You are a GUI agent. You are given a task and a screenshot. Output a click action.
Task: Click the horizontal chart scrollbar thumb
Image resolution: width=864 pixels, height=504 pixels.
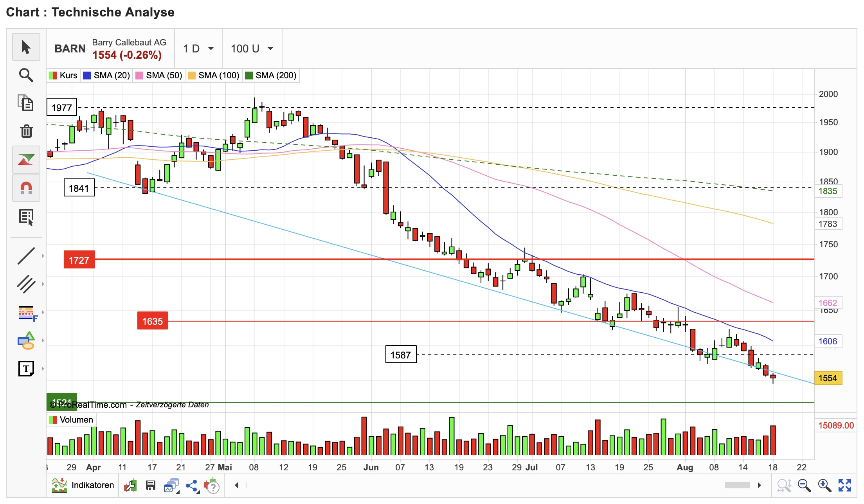tap(737, 485)
